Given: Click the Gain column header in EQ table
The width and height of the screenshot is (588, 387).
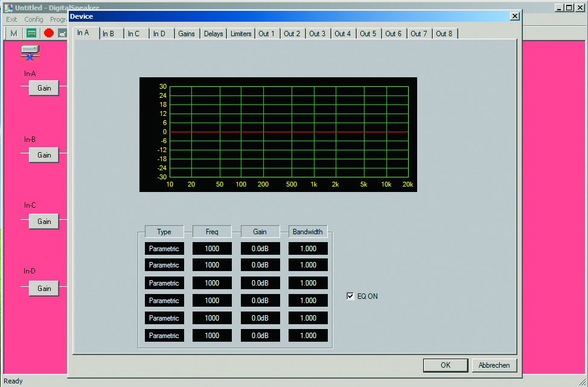Looking at the screenshot, I should (x=260, y=232).
